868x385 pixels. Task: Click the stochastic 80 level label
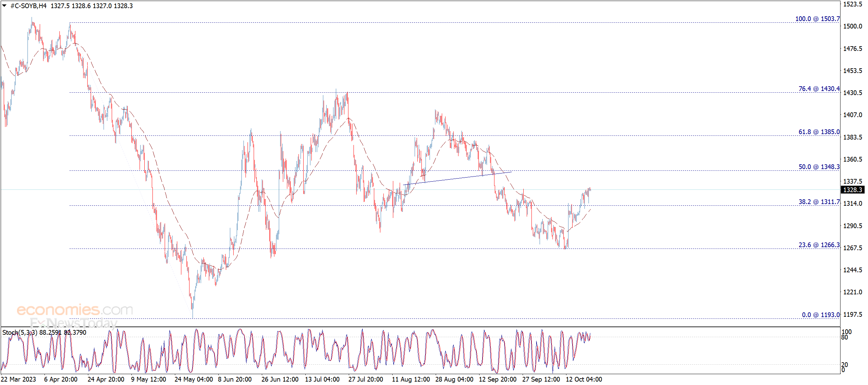click(x=845, y=337)
